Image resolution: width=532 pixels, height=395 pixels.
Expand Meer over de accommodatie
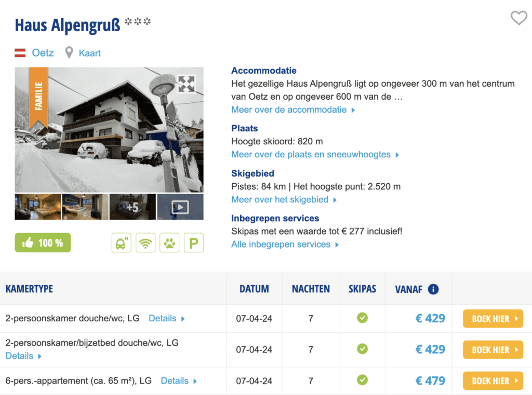click(293, 110)
